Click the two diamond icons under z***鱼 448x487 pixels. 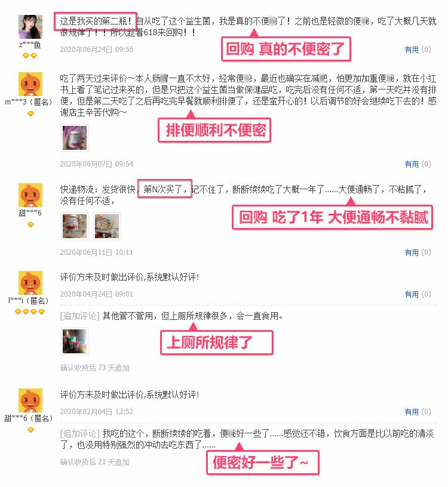(x=30, y=56)
